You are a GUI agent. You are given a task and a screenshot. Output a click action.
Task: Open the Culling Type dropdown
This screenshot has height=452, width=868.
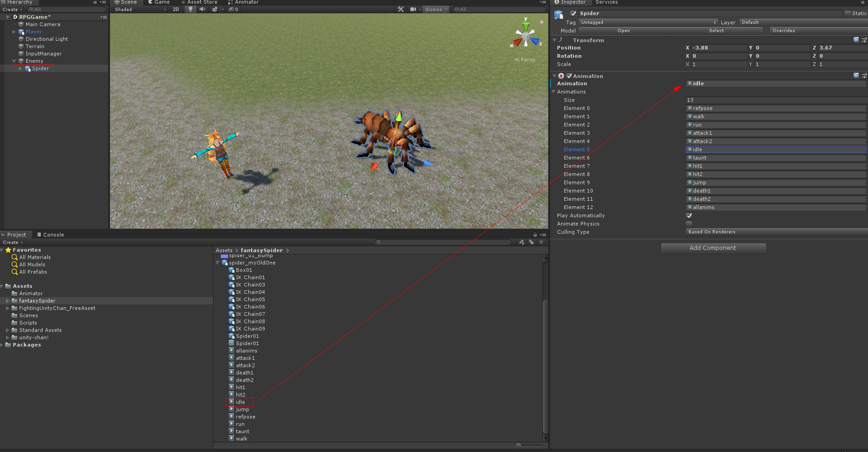776,232
